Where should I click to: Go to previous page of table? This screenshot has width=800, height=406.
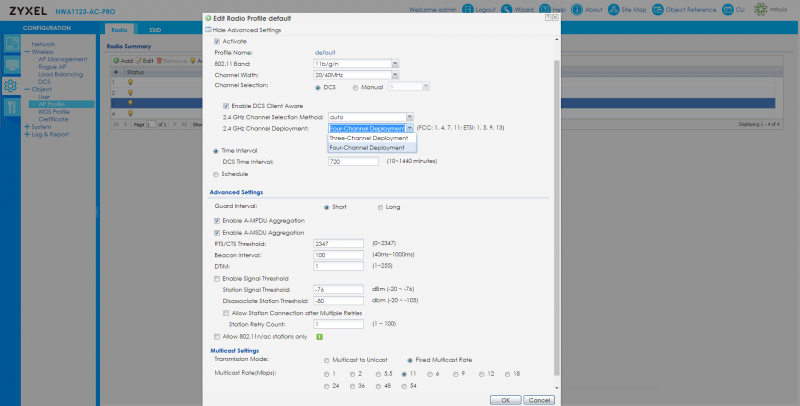pyautogui.click(x=126, y=124)
